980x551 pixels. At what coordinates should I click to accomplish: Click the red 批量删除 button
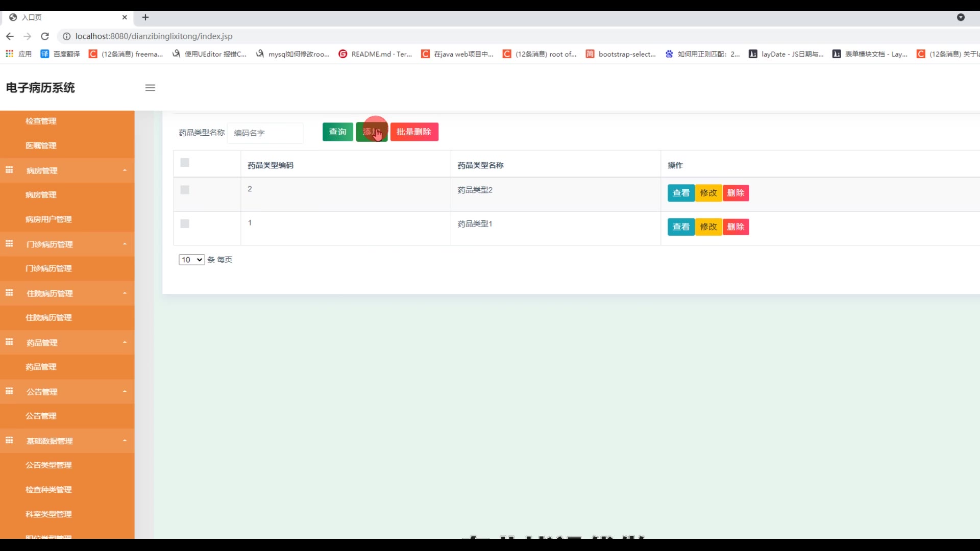pyautogui.click(x=414, y=132)
